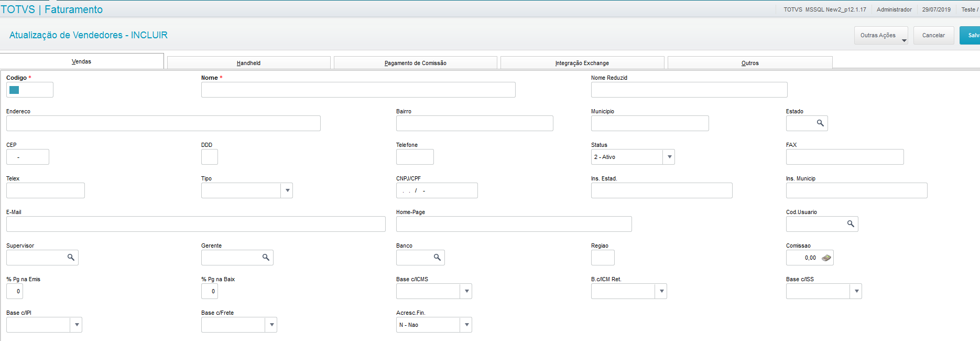Click the % Pg na Baix field
Image resolution: width=980 pixels, height=341 pixels.
(x=210, y=291)
